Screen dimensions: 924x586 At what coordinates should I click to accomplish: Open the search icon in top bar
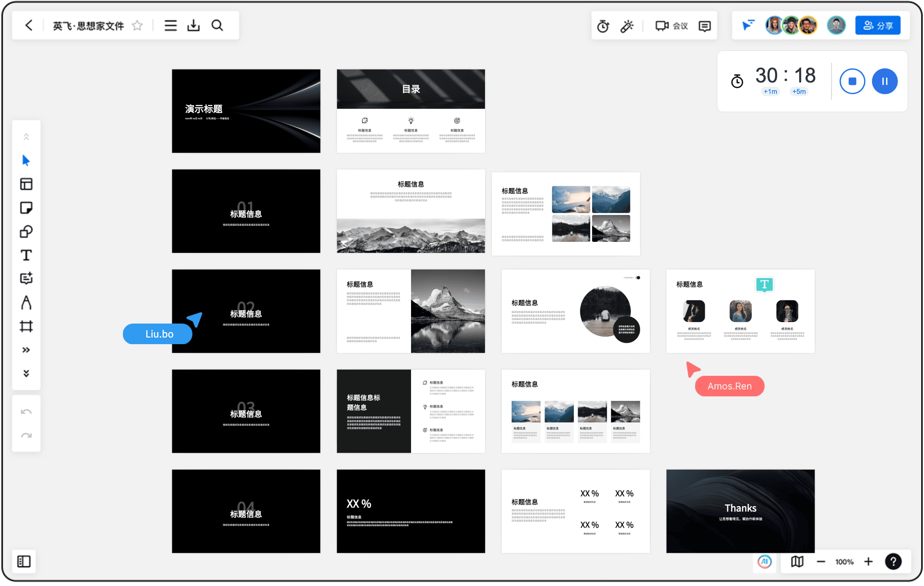click(x=217, y=25)
